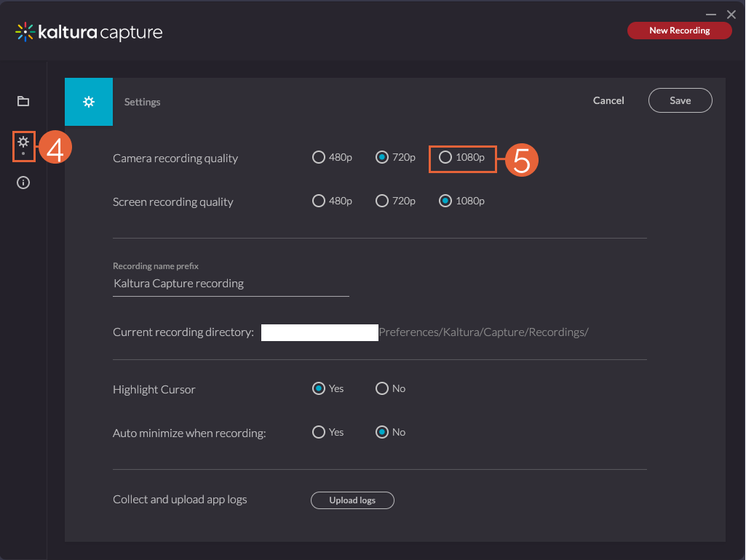The image size is (746, 560).
Task: Select 720p camera recording quality
Action: pyautogui.click(x=382, y=157)
